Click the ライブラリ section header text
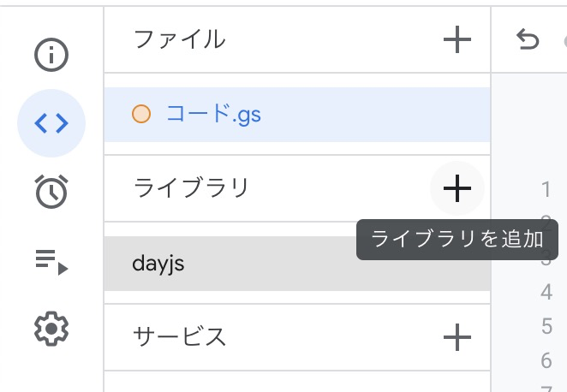This screenshot has width=567, height=392. tap(191, 188)
